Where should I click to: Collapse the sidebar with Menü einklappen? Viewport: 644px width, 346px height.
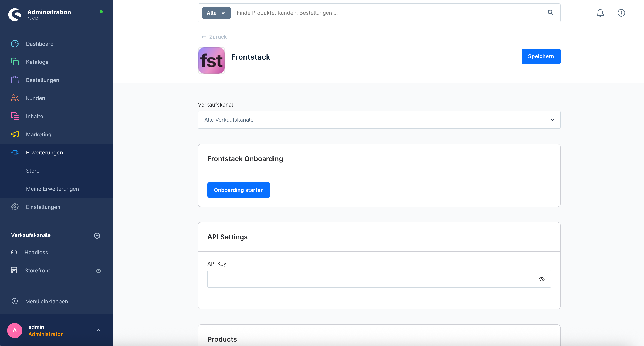(46, 301)
